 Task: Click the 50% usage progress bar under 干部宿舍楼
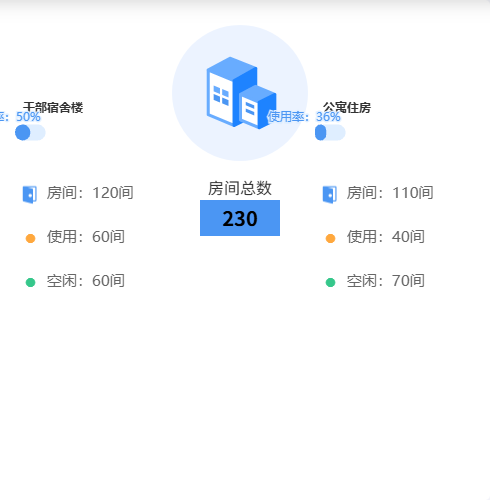(30, 133)
